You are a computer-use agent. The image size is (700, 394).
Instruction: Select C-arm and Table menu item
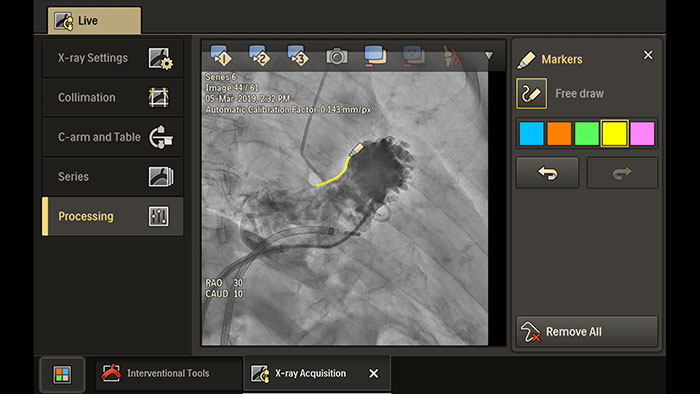[112, 137]
